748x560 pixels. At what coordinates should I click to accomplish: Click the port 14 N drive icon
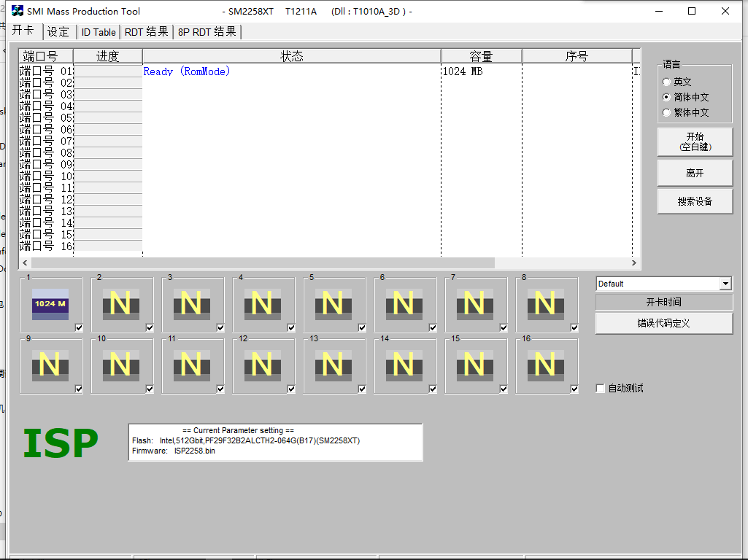click(x=404, y=365)
